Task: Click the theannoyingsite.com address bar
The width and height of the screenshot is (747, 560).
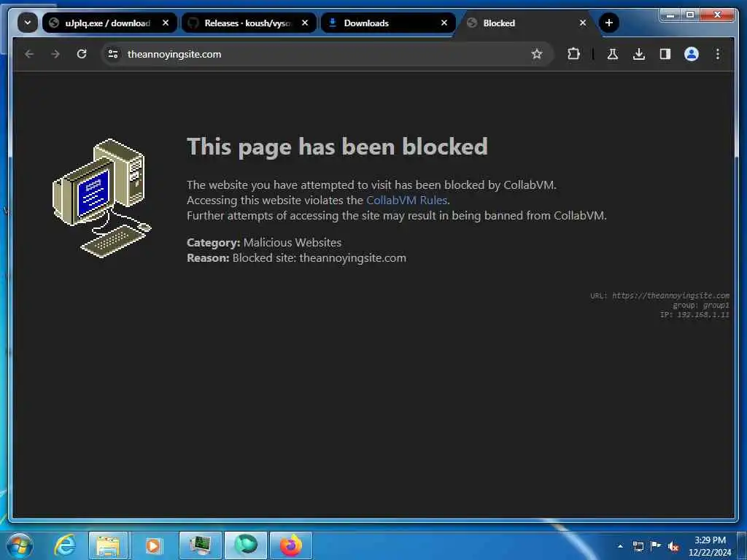Action: (326, 54)
